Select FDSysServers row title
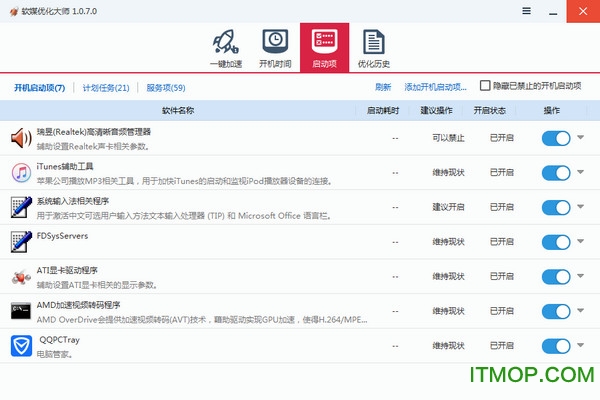This screenshot has width=600, height=400. pyautogui.click(x=62, y=236)
